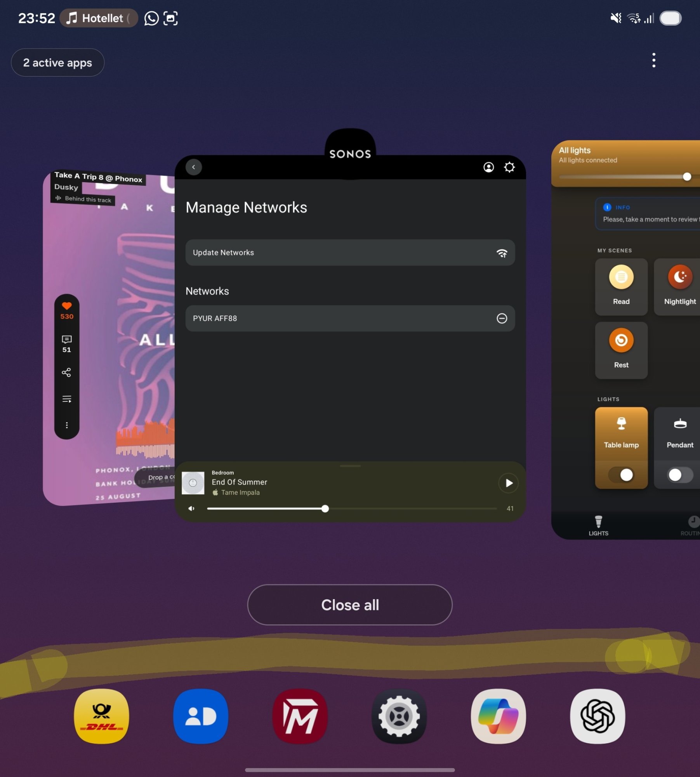Open the 51 comments on the track

pos(67,344)
